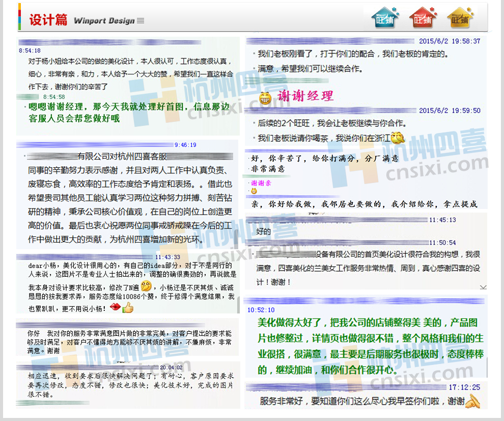This screenshot has width=504, height=421.
Task: Click the emoji after 修改了N遍
Action: pyautogui.click(x=147, y=285)
